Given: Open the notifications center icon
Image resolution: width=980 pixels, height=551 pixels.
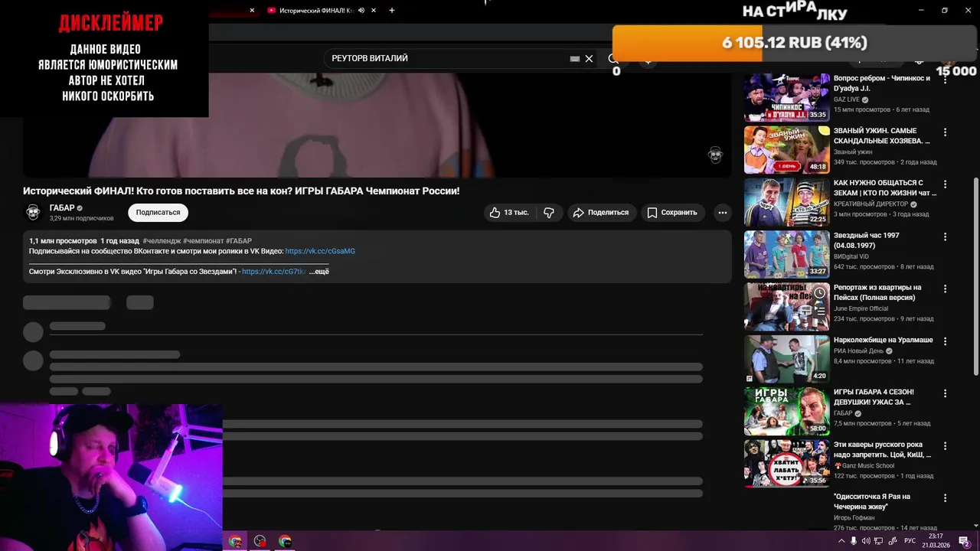Looking at the screenshot, I should pyautogui.click(x=965, y=541).
